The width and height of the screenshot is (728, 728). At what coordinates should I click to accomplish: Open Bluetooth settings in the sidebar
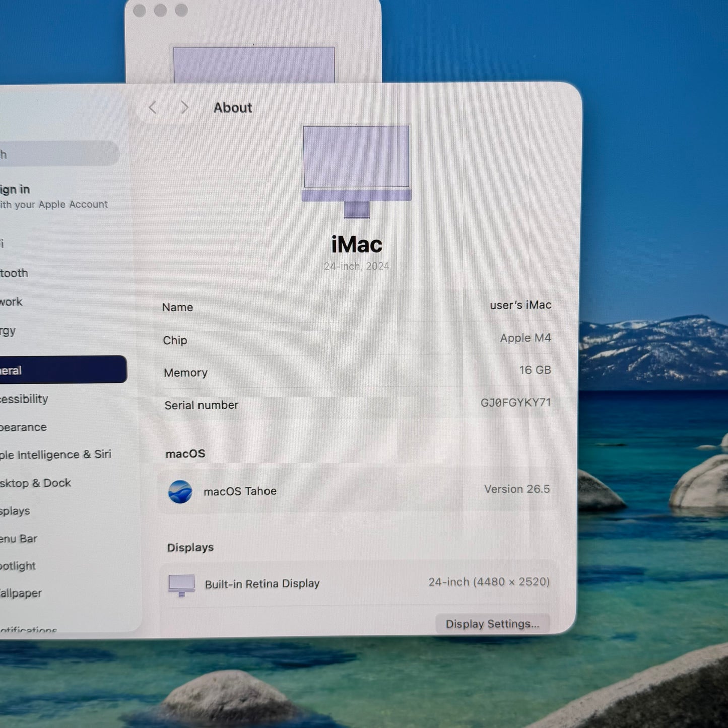(14, 273)
